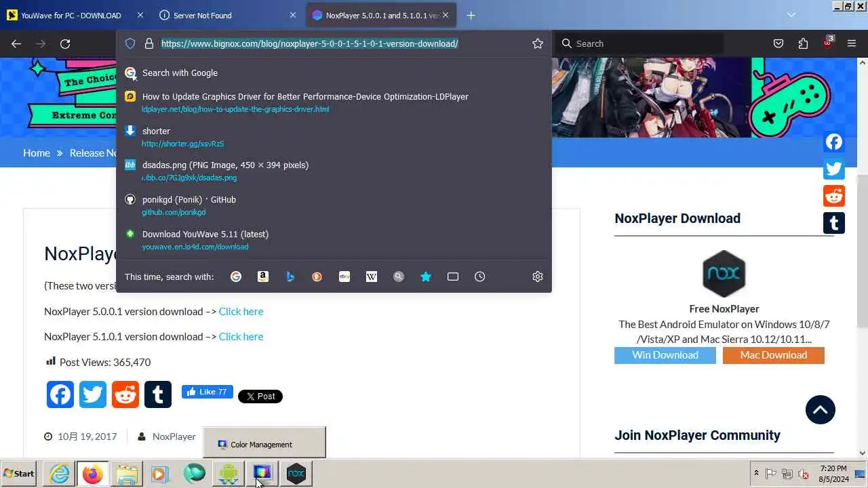
Task: Show hidden tray icons arrow
Action: click(756, 474)
